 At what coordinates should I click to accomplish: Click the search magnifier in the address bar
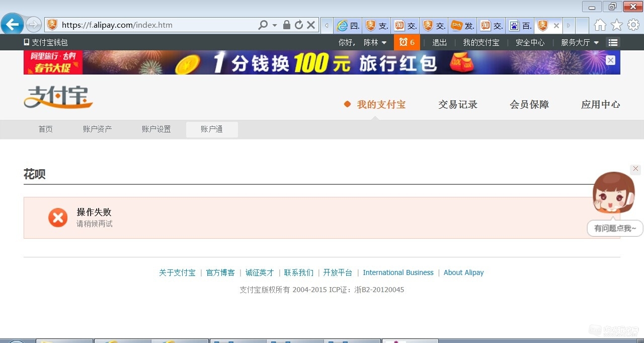(x=263, y=25)
